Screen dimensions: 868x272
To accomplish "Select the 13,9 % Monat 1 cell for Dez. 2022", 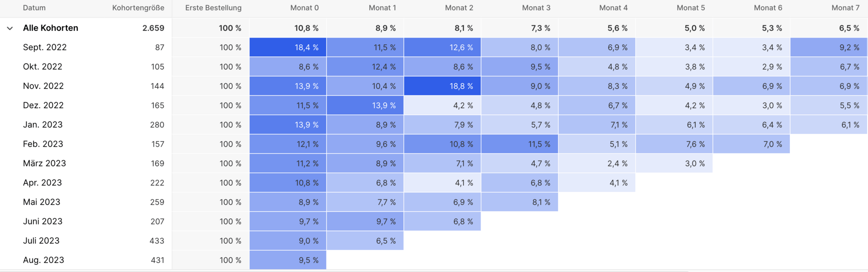I will point(365,105).
